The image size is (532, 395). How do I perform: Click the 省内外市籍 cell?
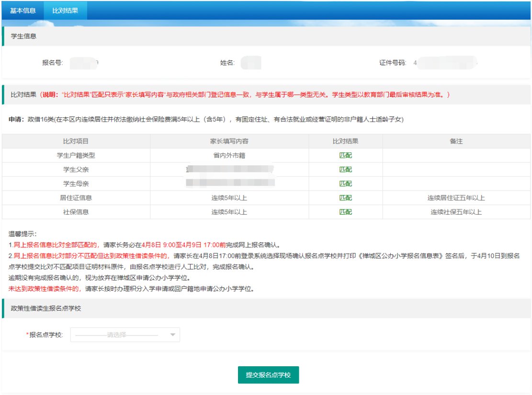coord(229,155)
